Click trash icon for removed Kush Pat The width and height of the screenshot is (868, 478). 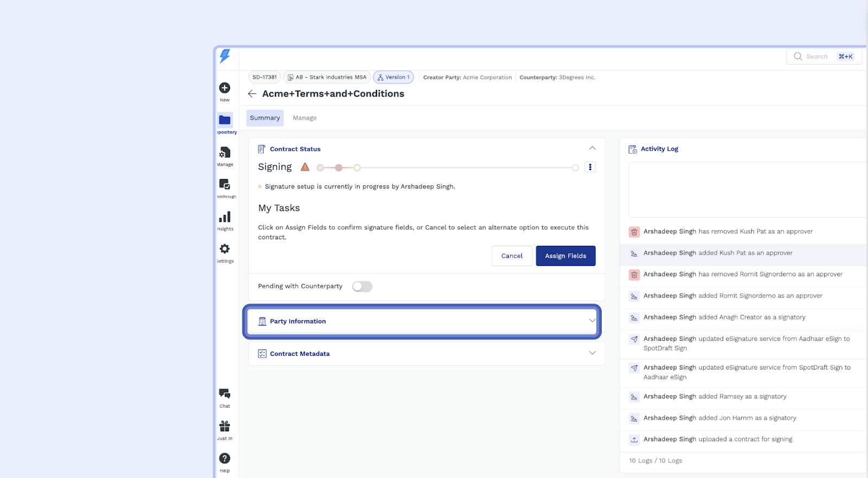(634, 232)
